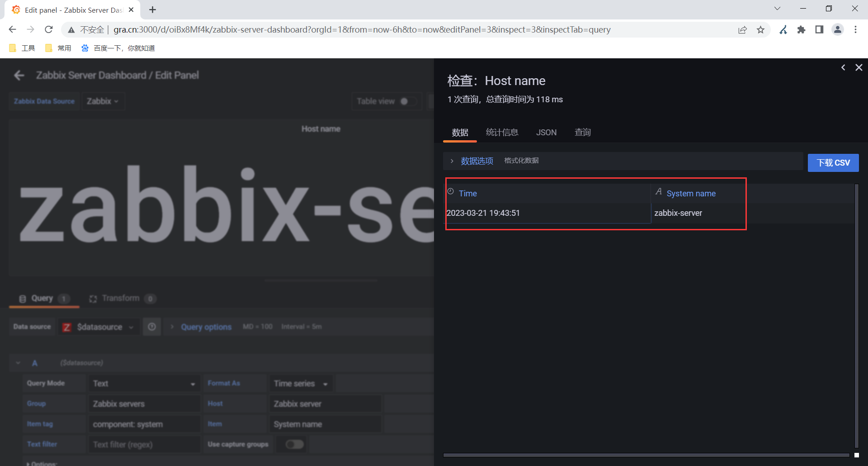The height and width of the screenshot is (466, 868).
Task: Open the Zabbix variable dropdown
Action: (103, 101)
